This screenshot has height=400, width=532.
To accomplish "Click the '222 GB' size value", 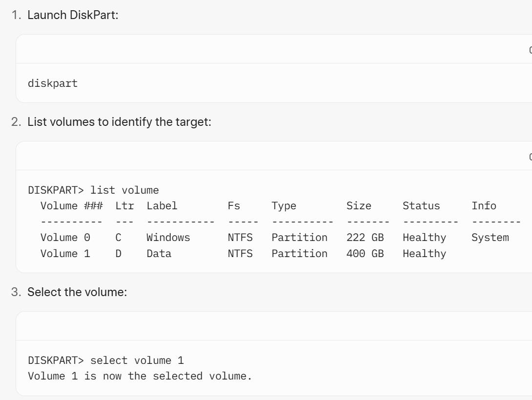I will (x=365, y=237).
